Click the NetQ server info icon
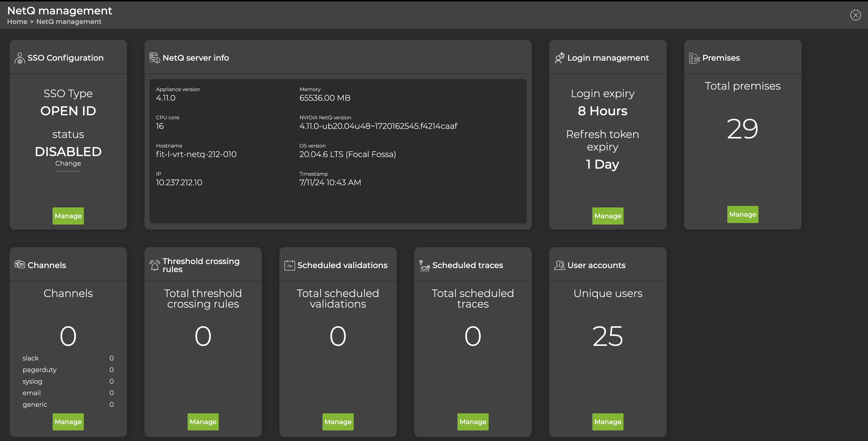The image size is (868, 441). (154, 57)
